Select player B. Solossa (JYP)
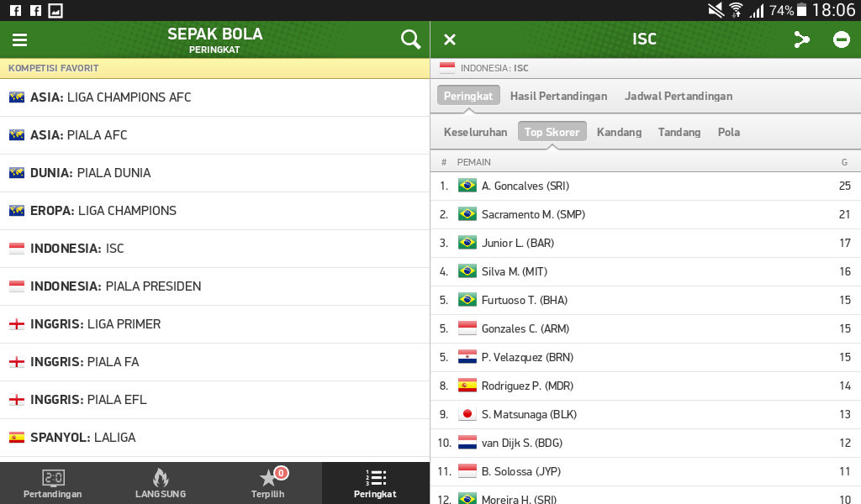Viewport: 861px width, 504px height. (646, 471)
